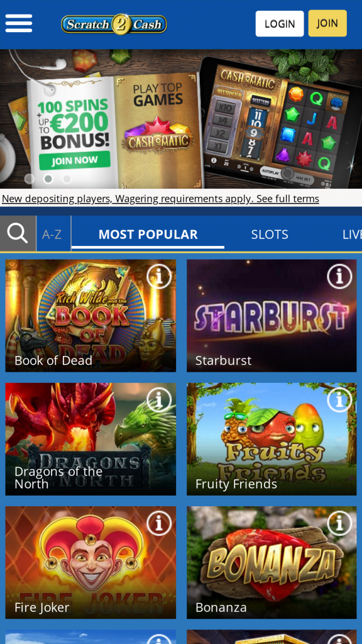
Task: Show info for Fire Joker
Action: click(x=159, y=523)
